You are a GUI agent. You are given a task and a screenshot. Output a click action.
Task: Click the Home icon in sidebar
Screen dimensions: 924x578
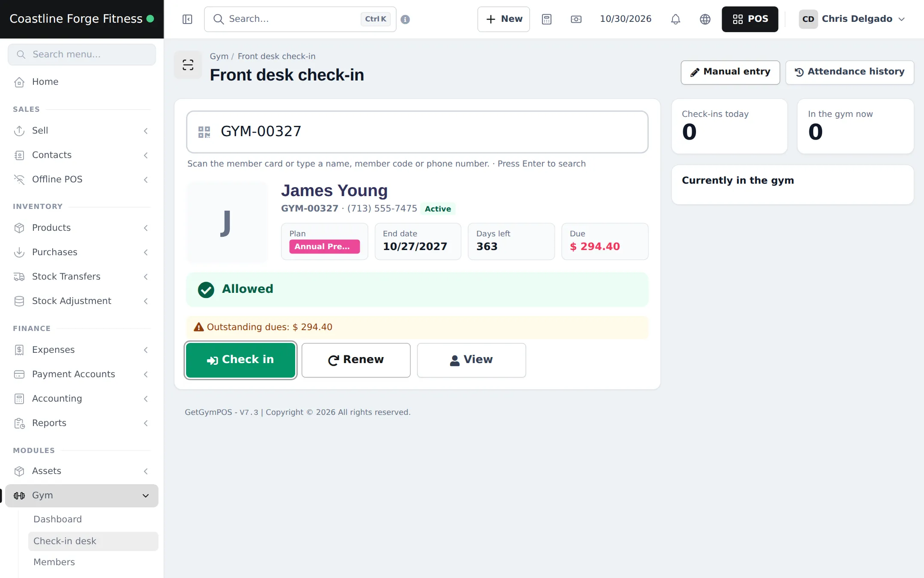tap(19, 82)
